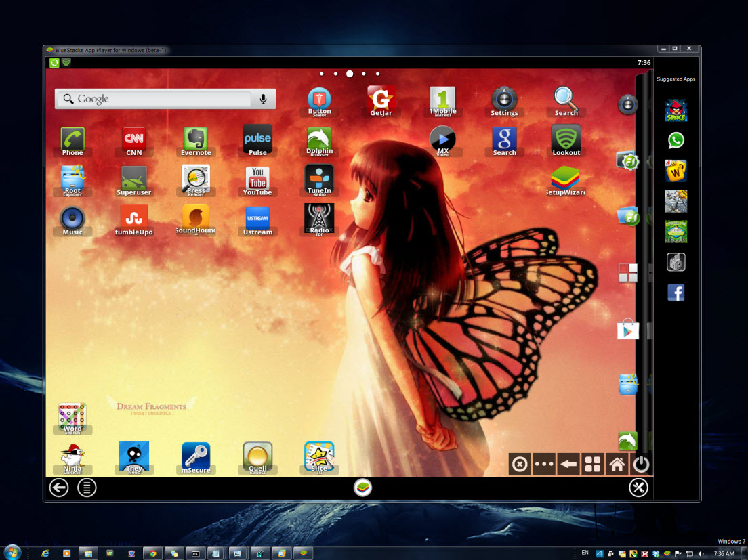Open the Music app
Viewport: 748px width, 560px height.
click(72, 221)
